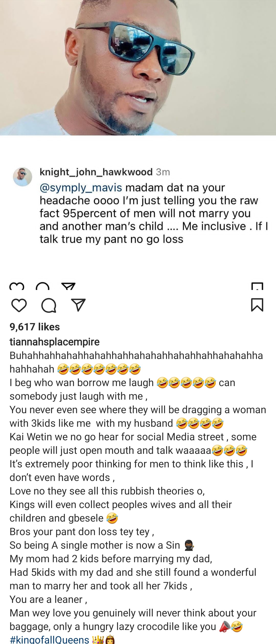Click the cropped bookmark in embedded screenshot
The width and height of the screenshot is (276, 644).
click(x=257, y=286)
